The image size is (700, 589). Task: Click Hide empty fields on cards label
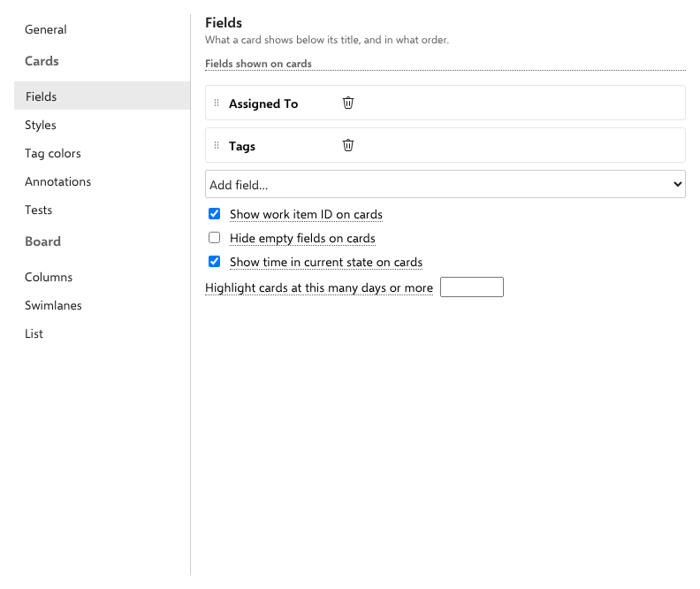[x=302, y=238]
